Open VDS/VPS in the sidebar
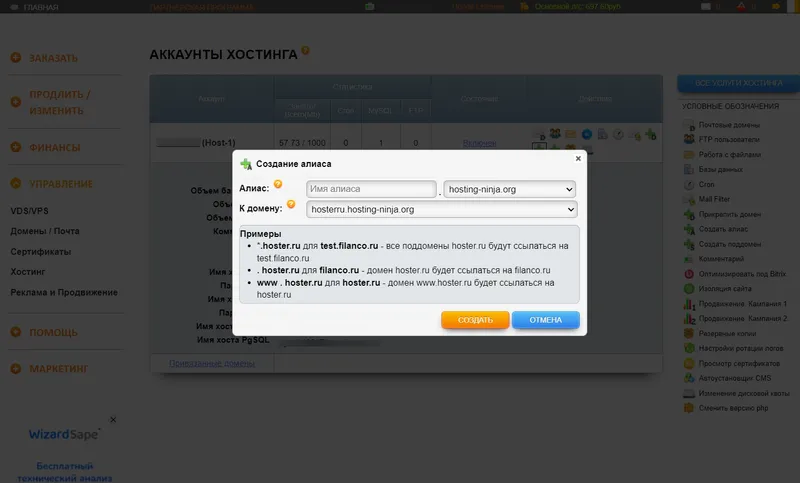This screenshot has width=800, height=483. [x=30, y=211]
